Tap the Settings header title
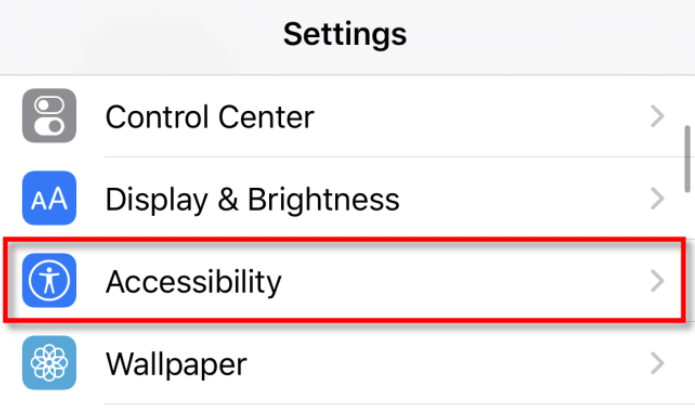This screenshot has height=410, width=695. (x=345, y=35)
